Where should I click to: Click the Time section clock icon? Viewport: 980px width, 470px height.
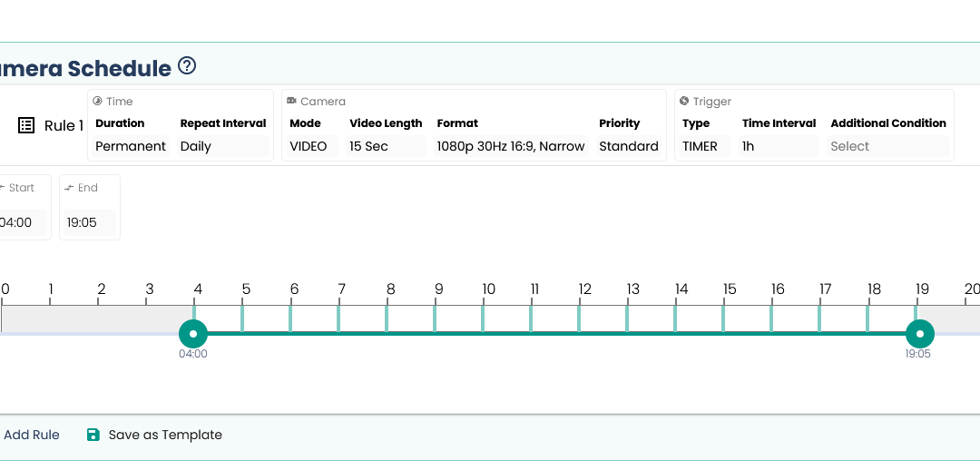[97, 102]
